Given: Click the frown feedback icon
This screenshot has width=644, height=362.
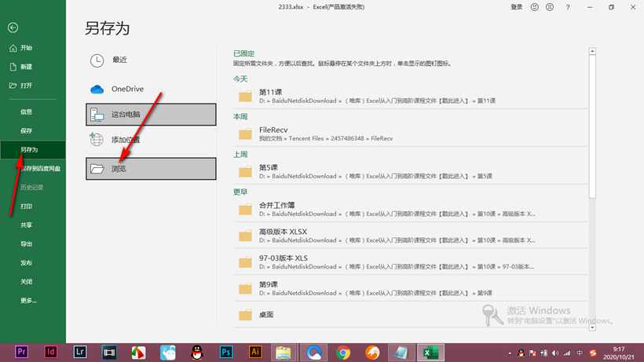Looking at the screenshot, I should [x=550, y=7].
